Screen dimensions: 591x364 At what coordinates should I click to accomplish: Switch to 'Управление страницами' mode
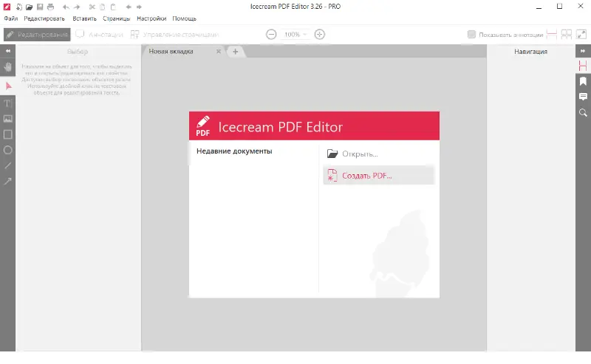point(174,35)
